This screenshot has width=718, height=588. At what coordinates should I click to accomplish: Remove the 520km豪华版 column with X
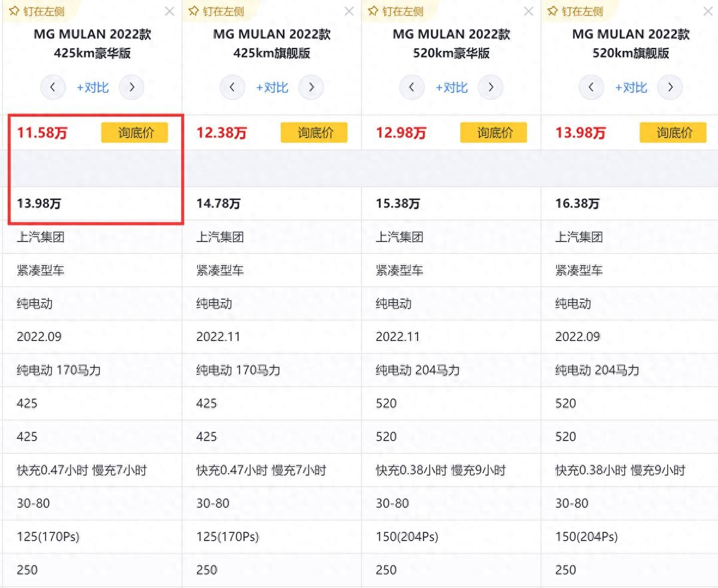(x=529, y=11)
